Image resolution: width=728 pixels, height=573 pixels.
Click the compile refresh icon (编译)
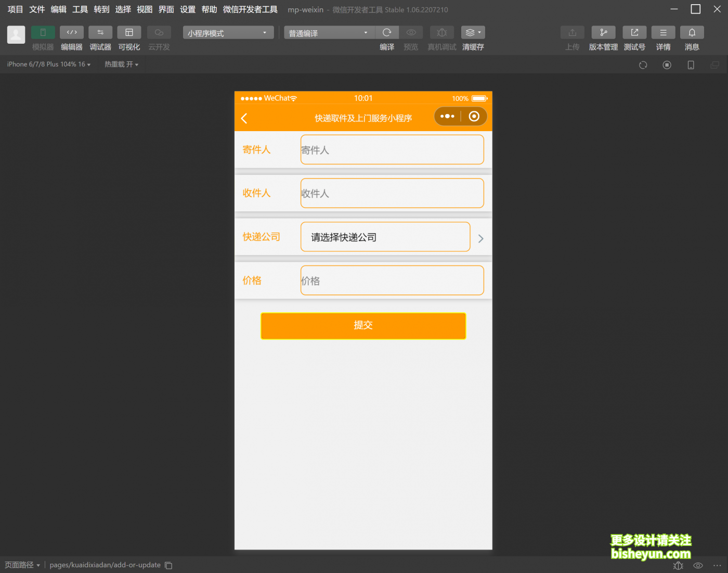[387, 32]
